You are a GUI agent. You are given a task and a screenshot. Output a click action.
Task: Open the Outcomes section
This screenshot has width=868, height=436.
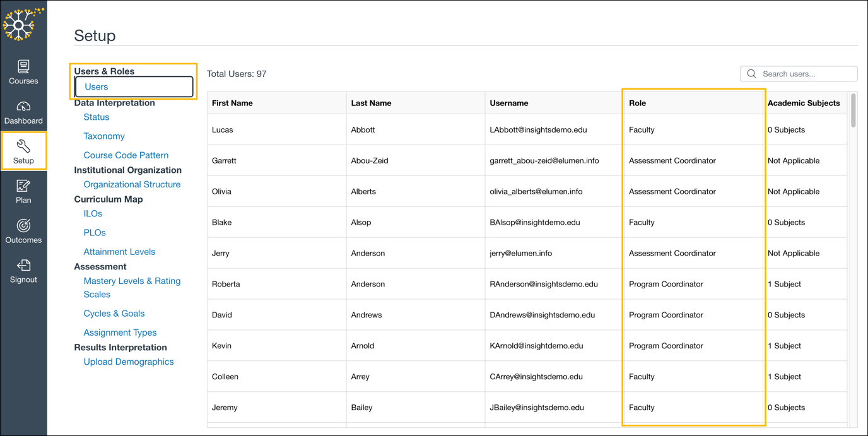[x=23, y=231]
